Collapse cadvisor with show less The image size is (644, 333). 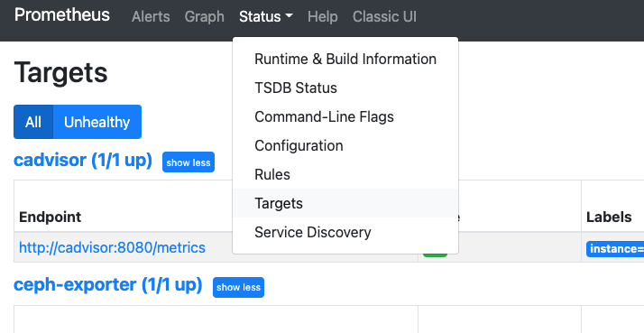point(189,162)
